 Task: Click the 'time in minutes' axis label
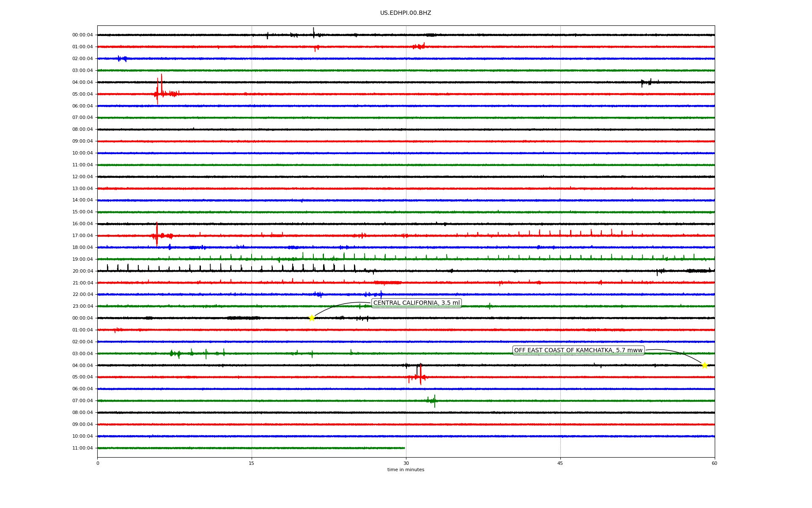406,469
